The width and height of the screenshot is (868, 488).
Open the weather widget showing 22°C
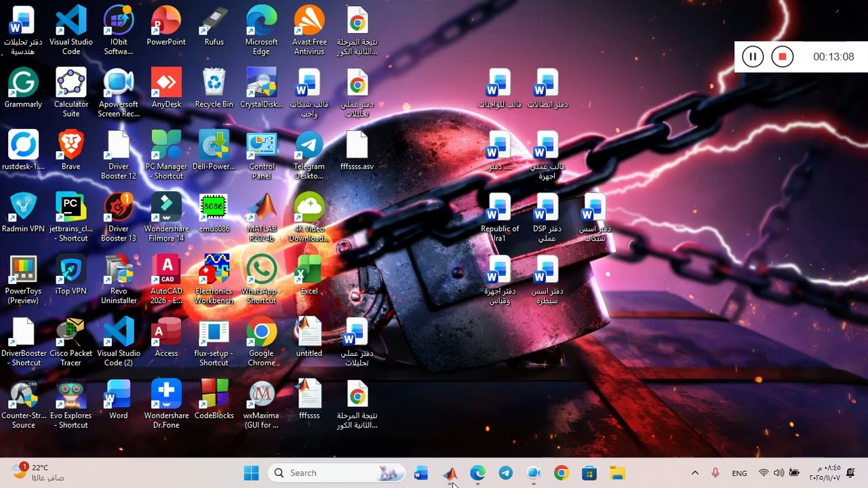[x=39, y=472]
